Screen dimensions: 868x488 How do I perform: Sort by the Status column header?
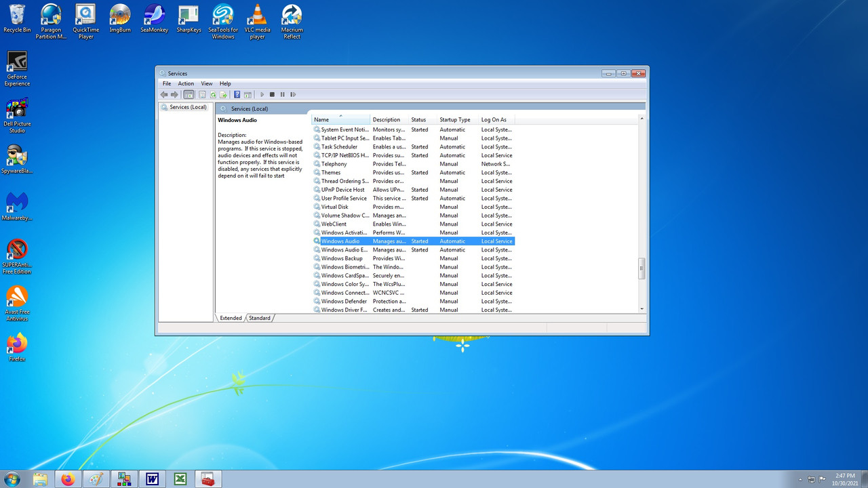423,120
